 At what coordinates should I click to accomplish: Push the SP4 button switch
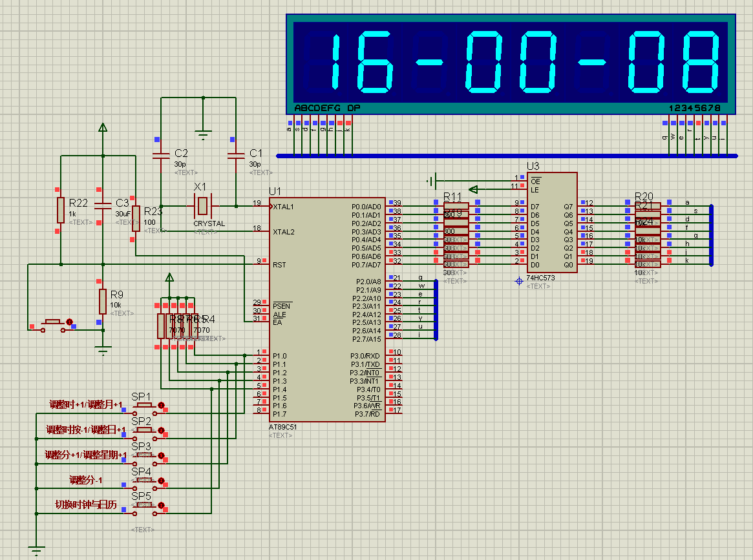click(145, 483)
